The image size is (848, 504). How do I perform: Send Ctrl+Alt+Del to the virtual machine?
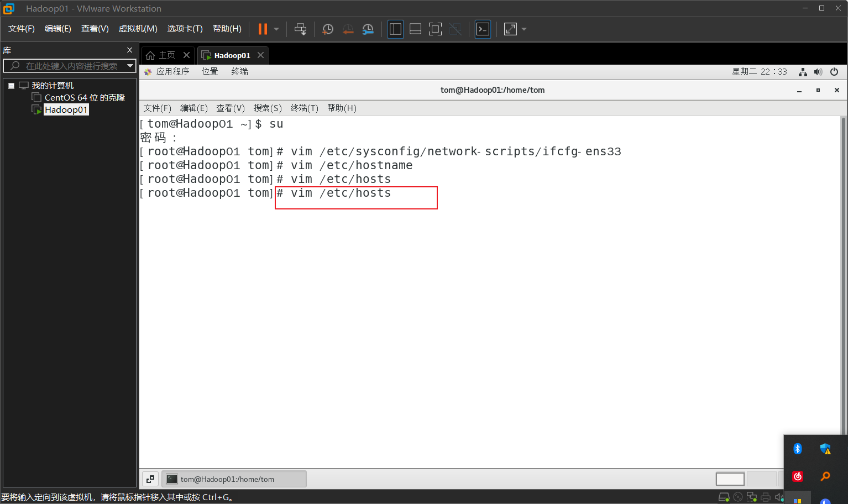[x=300, y=29]
